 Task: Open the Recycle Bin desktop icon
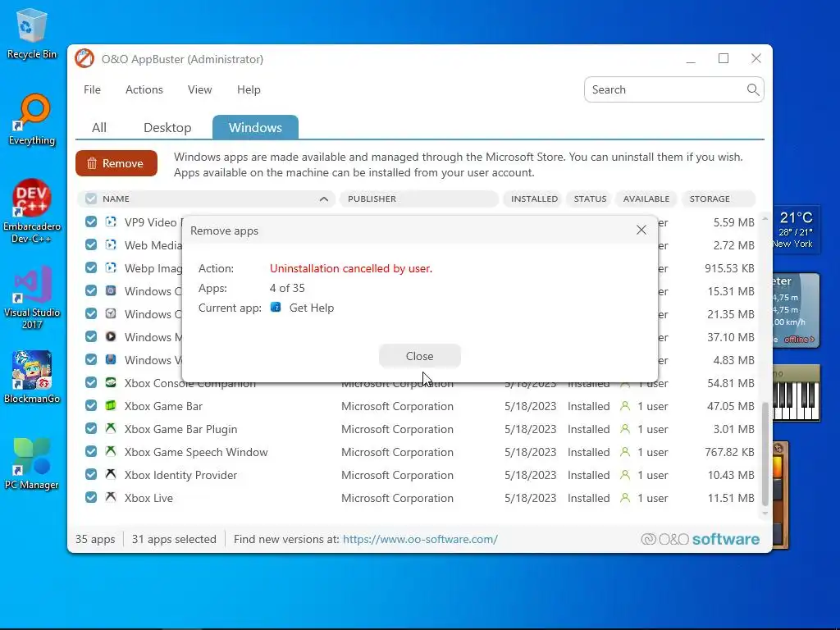pos(32,34)
